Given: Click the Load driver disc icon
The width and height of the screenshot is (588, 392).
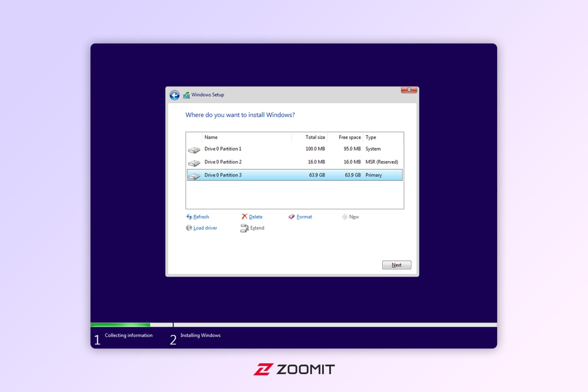Looking at the screenshot, I should pyautogui.click(x=189, y=228).
